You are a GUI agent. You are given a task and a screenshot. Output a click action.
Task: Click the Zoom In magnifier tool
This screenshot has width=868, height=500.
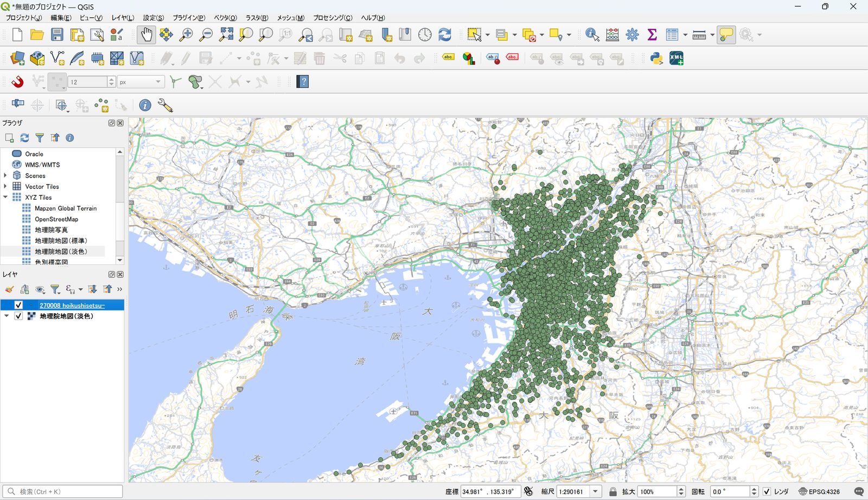pyautogui.click(x=186, y=35)
